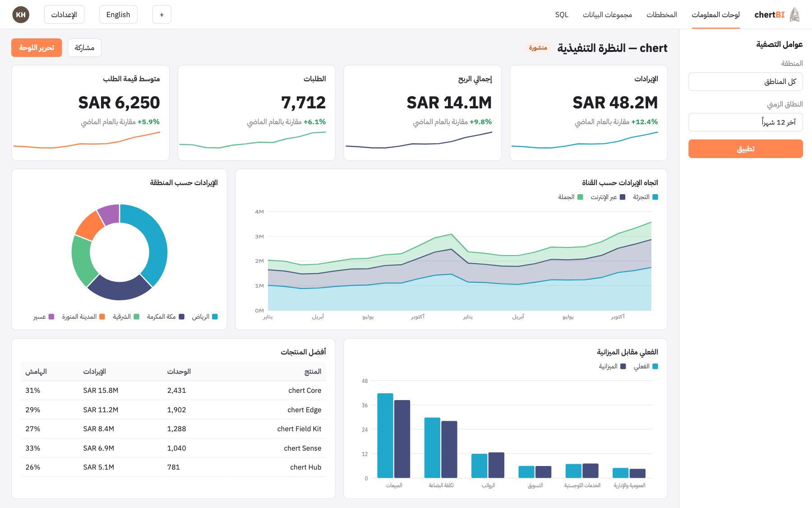Go to the SQL navigation item
Image resolution: width=812 pixels, height=508 pixels.
tap(562, 15)
